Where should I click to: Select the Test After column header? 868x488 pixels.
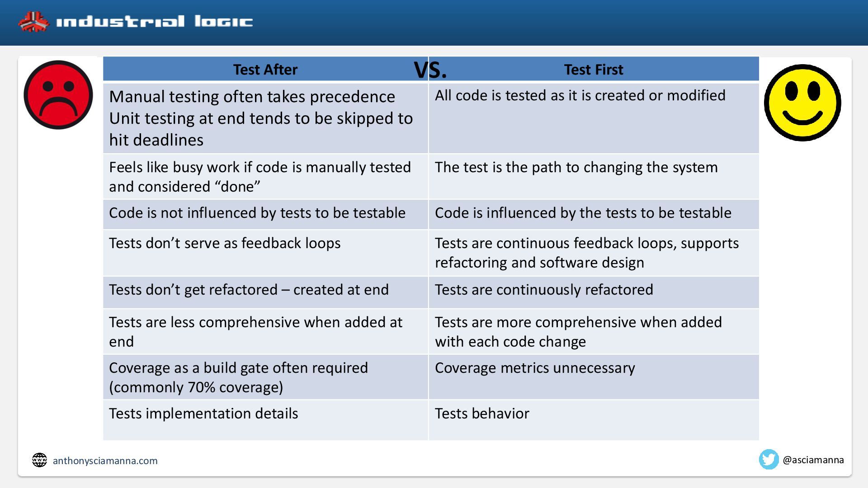(x=265, y=69)
